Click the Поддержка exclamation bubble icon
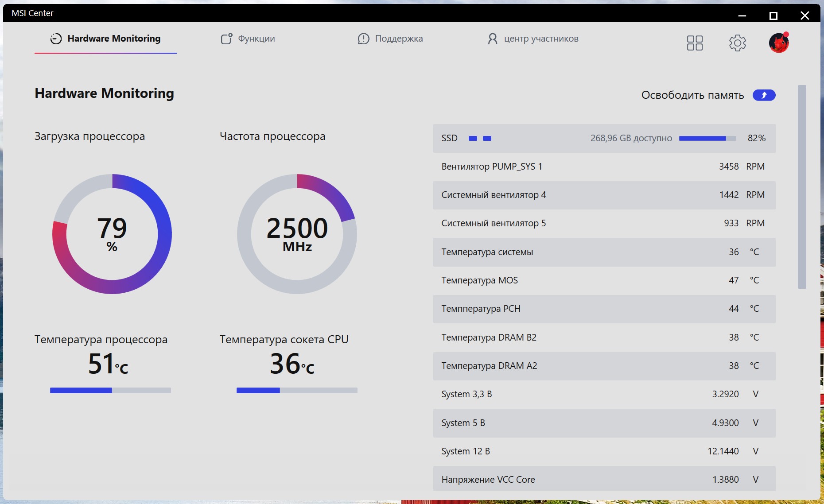 click(x=363, y=39)
